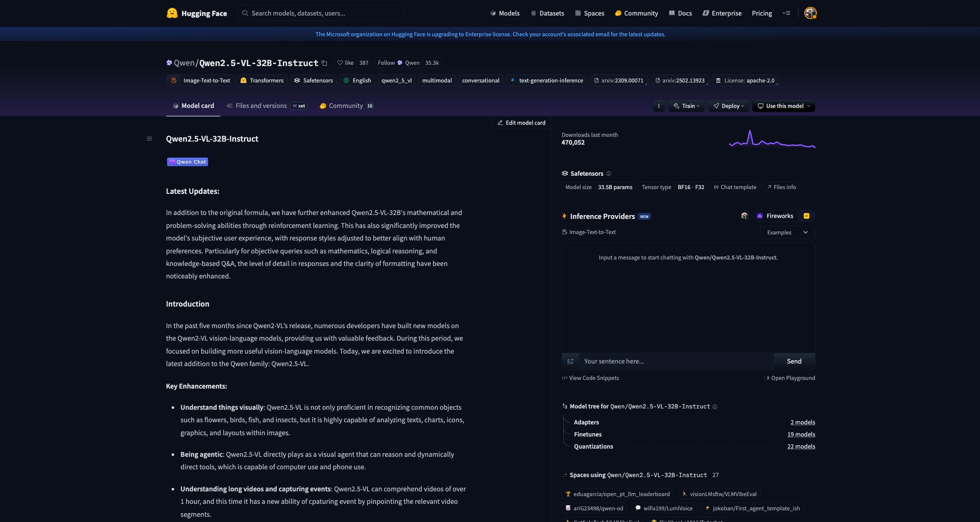Click the Edit model card button
The image size is (980, 522).
[x=521, y=123]
